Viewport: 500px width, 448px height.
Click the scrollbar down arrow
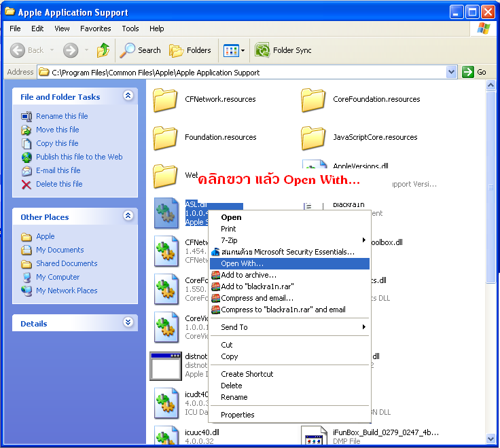click(490, 438)
